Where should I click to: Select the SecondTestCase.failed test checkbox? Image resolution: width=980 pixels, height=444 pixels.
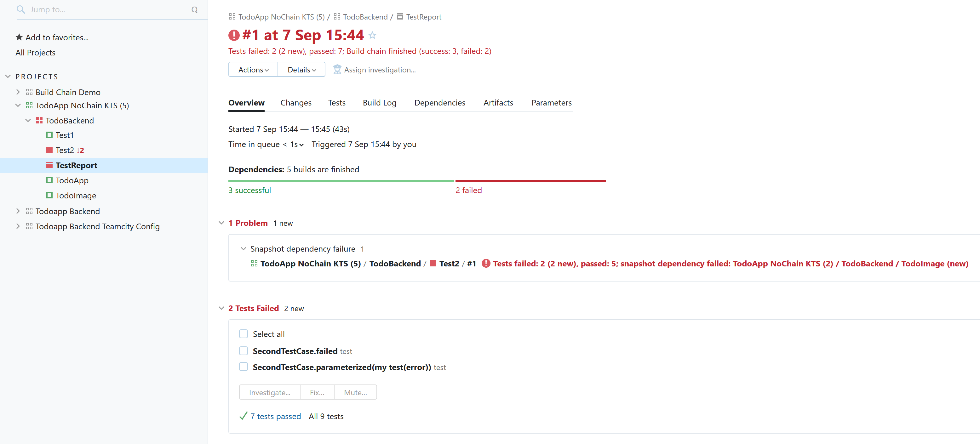pyautogui.click(x=244, y=350)
